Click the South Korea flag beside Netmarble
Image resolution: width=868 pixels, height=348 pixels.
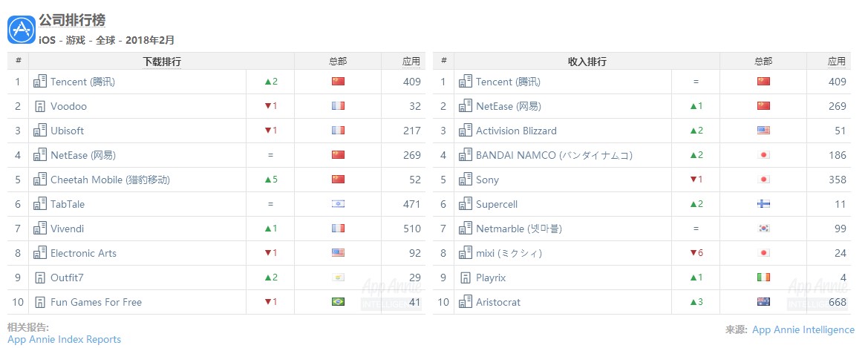763,229
